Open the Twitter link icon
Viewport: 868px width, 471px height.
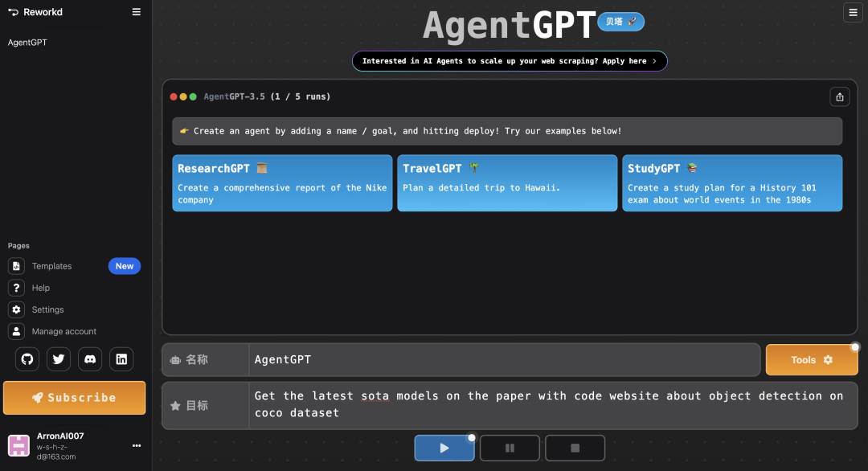click(x=59, y=359)
